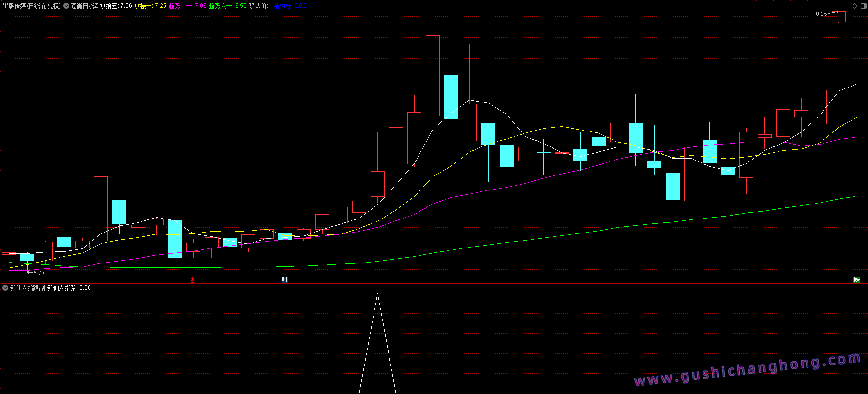Click the small red box beside 8.25

pos(839,17)
